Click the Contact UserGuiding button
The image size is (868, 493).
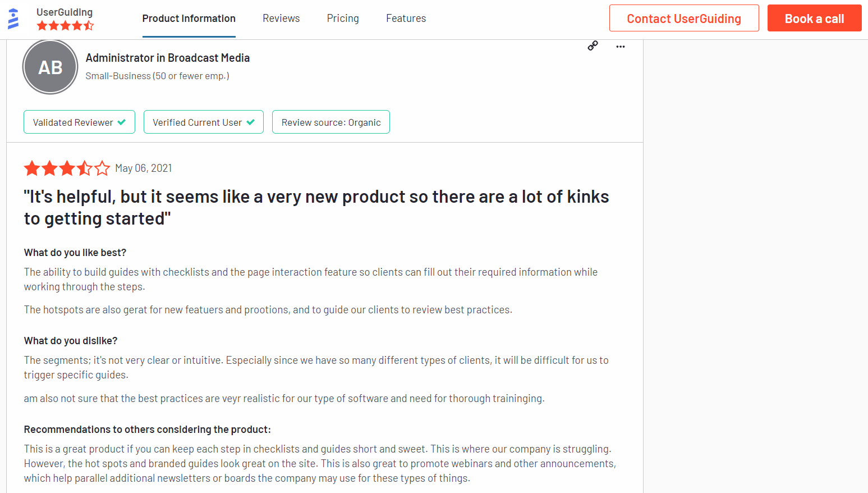click(x=684, y=19)
